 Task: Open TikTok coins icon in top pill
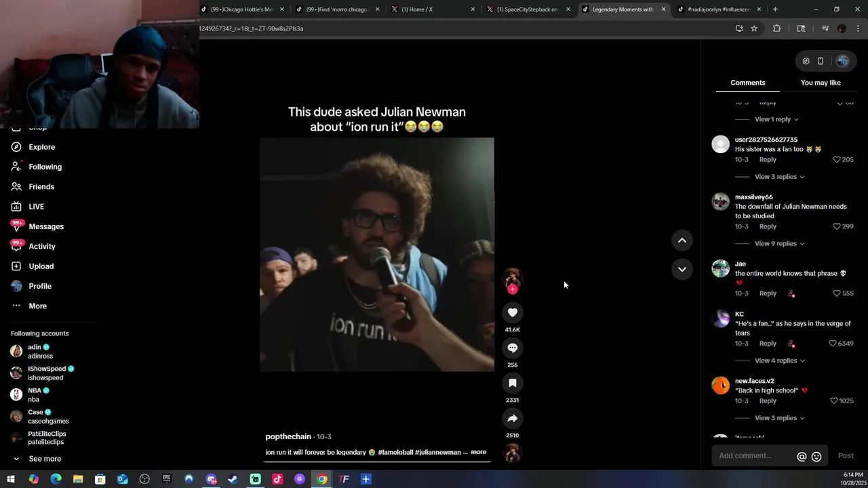click(x=806, y=61)
